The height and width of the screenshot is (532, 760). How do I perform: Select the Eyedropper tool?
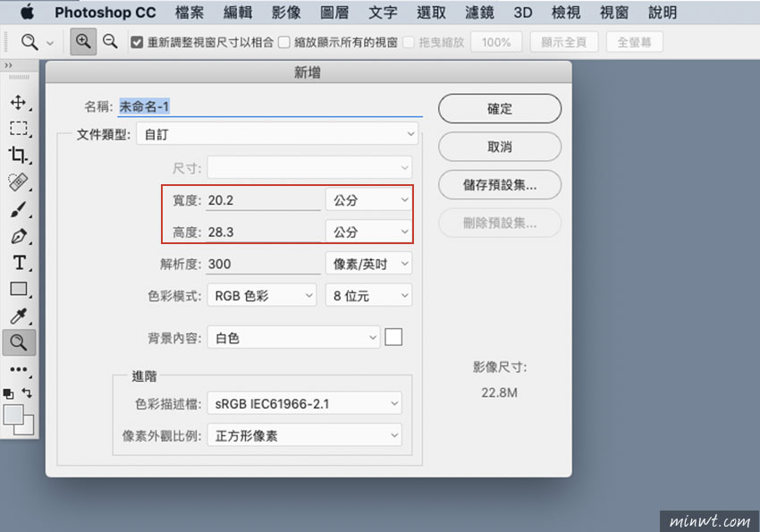coord(19,316)
